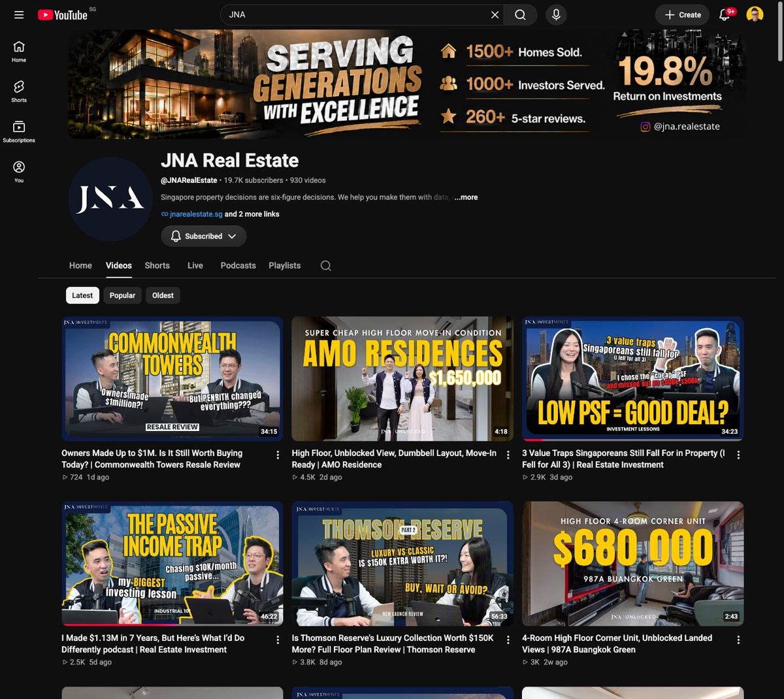Click '19.7K subscribers' text
The width and height of the screenshot is (784, 699).
tap(253, 180)
